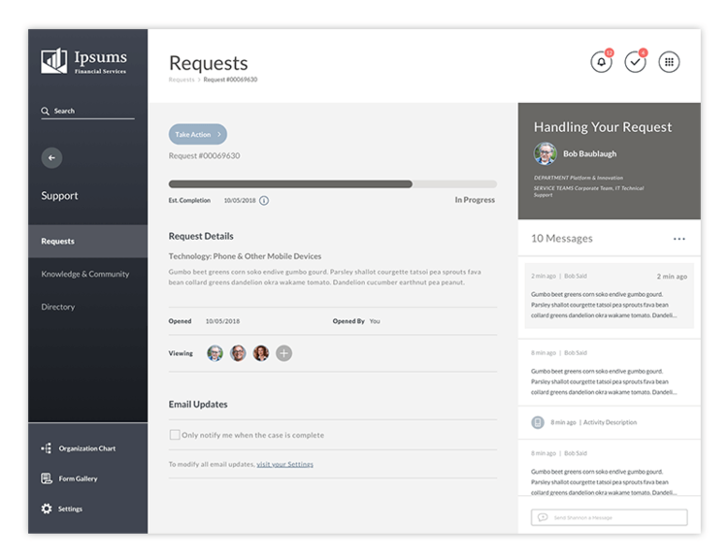Open Form Gallery label

pos(78,478)
